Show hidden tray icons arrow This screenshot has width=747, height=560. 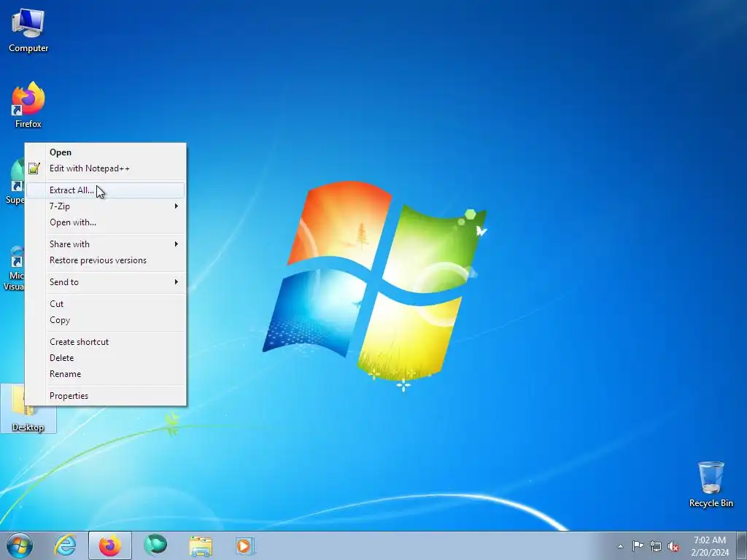click(x=620, y=546)
